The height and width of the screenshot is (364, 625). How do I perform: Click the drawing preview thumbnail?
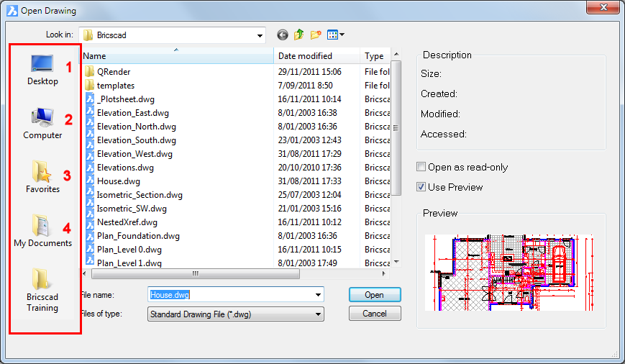511,272
